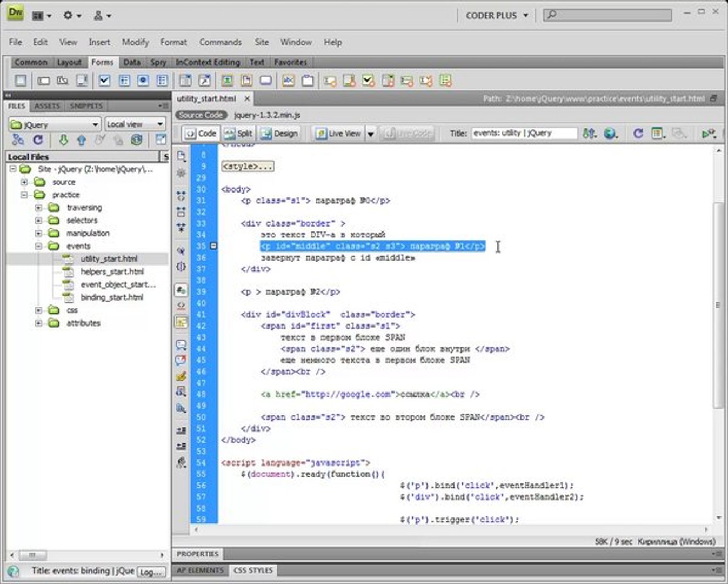
Task: Select helpers_start.html in Files panel
Action: click(112, 271)
